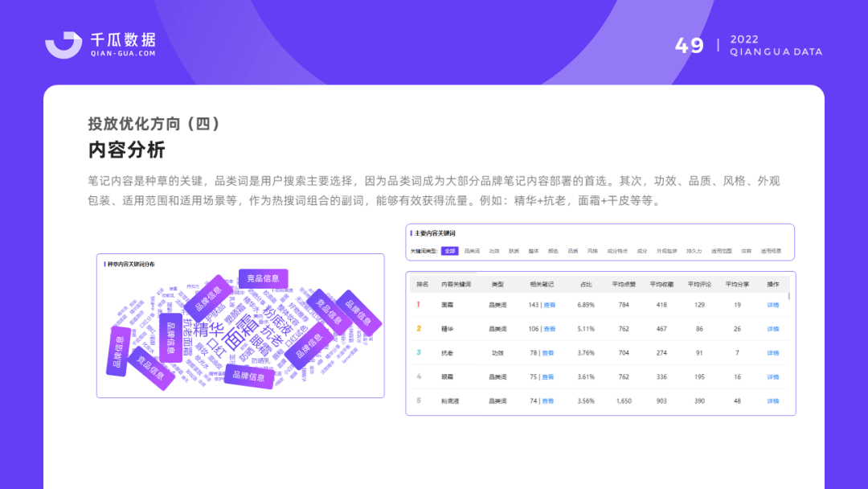Click the big 精华 keyword in the word cloud
Screen dimensions: 868x489
tap(209, 329)
